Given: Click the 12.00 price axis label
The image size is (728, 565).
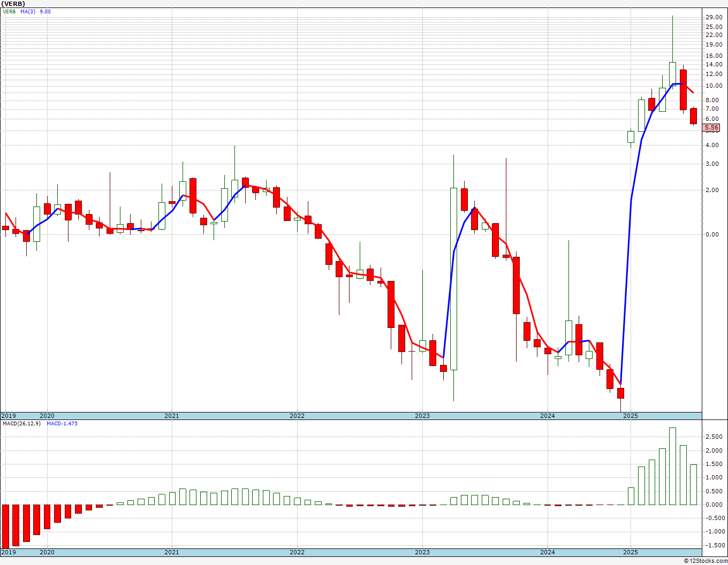Looking at the screenshot, I should [x=714, y=74].
